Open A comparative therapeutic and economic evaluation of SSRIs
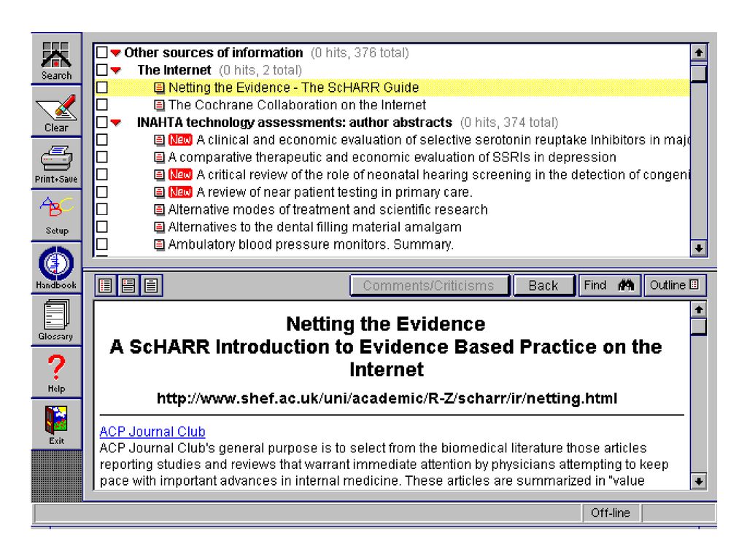747x560 pixels. [x=392, y=157]
